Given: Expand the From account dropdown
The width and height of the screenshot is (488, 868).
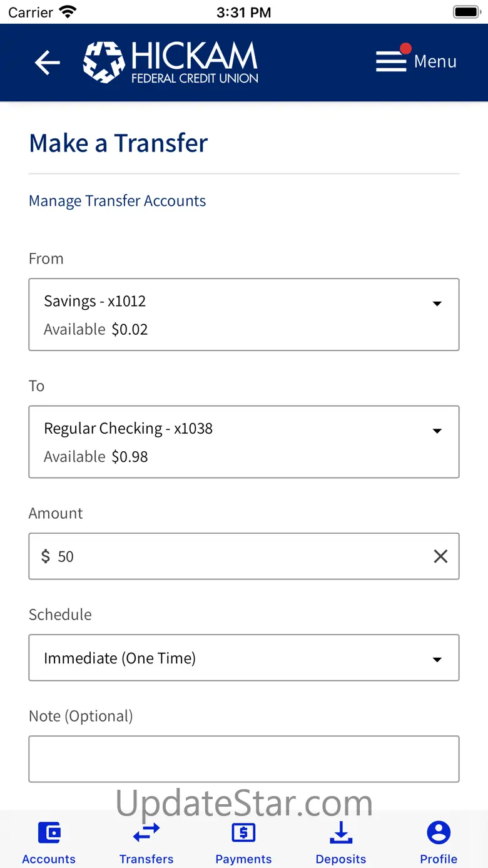Looking at the screenshot, I should coord(437,304).
